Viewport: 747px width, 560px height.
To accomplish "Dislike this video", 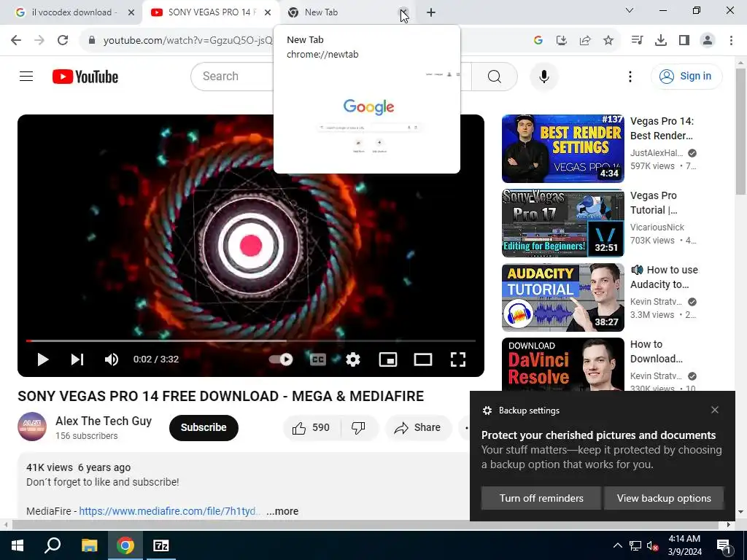I will (x=359, y=427).
